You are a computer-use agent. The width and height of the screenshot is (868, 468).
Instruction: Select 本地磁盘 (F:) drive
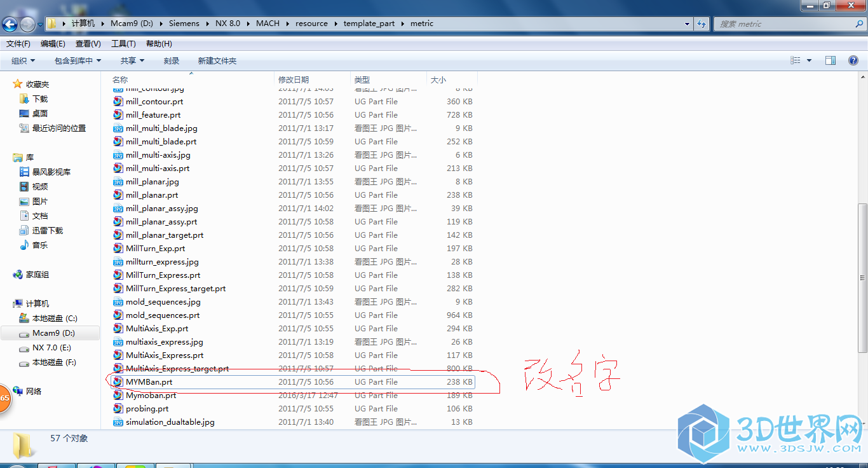(54, 362)
